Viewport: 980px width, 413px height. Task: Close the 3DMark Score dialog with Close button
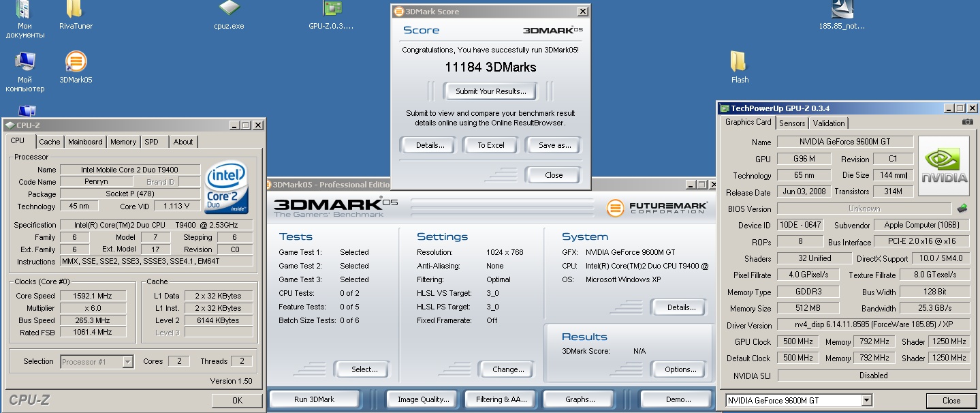coord(553,175)
